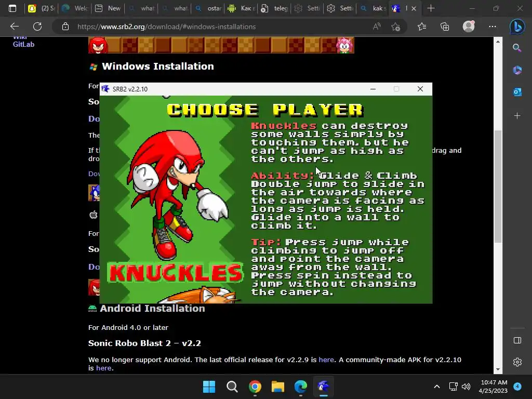Open File Explorer from taskbar
The width and height of the screenshot is (532, 399).
(278, 387)
